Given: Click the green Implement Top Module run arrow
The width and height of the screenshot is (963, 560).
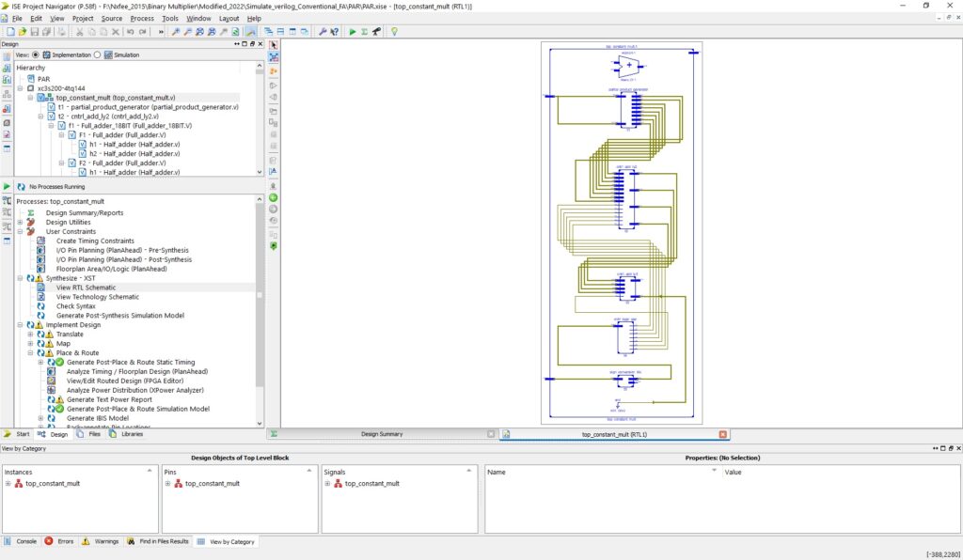Looking at the screenshot, I should pos(353,32).
